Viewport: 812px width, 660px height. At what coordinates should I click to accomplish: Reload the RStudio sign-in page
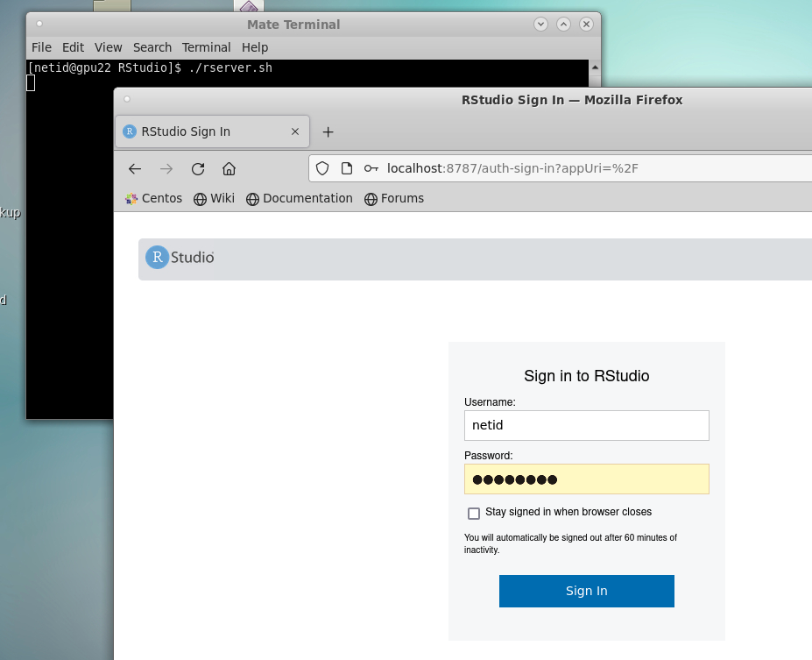pos(198,169)
